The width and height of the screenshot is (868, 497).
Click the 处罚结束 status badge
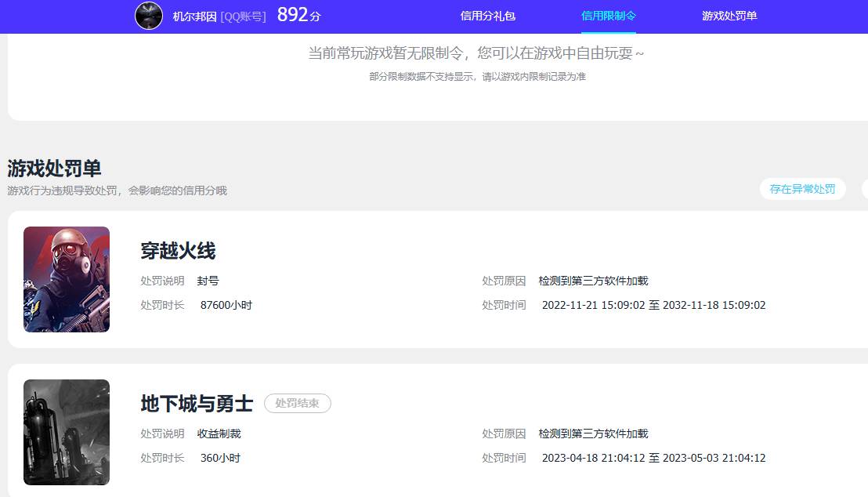(298, 403)
